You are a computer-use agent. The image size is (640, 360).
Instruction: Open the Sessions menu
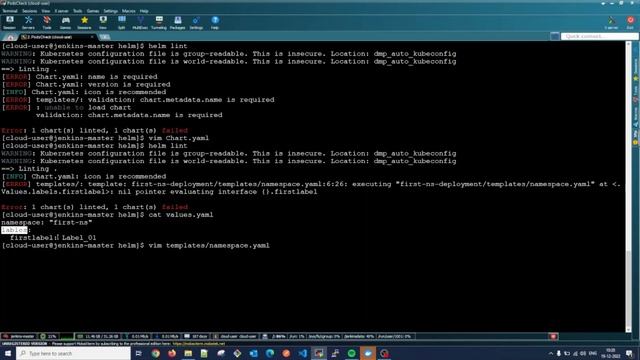coord(29,11)
